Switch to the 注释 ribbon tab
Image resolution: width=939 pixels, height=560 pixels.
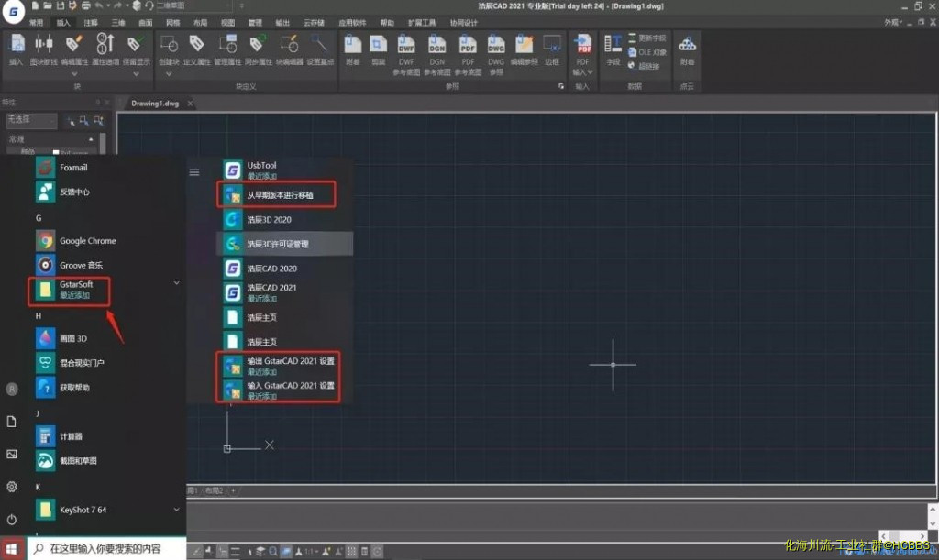90,22
